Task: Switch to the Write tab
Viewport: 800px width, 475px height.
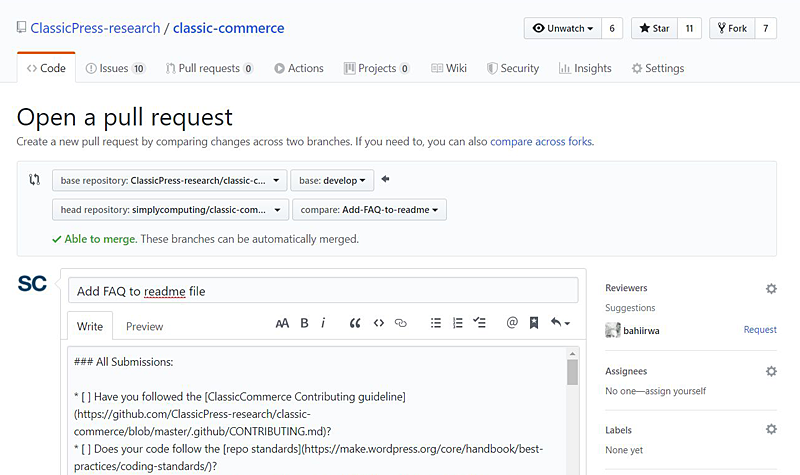Action: 90,326
